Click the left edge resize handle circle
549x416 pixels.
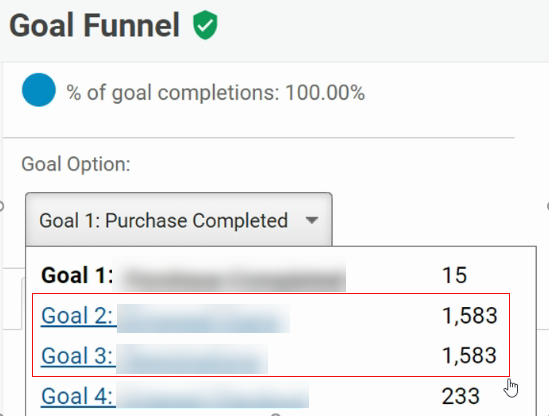pos(1,206)
